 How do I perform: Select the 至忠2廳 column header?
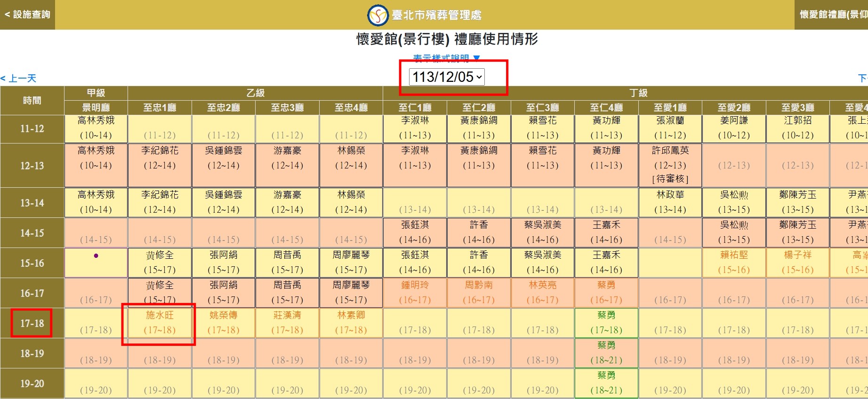(224, 108)
